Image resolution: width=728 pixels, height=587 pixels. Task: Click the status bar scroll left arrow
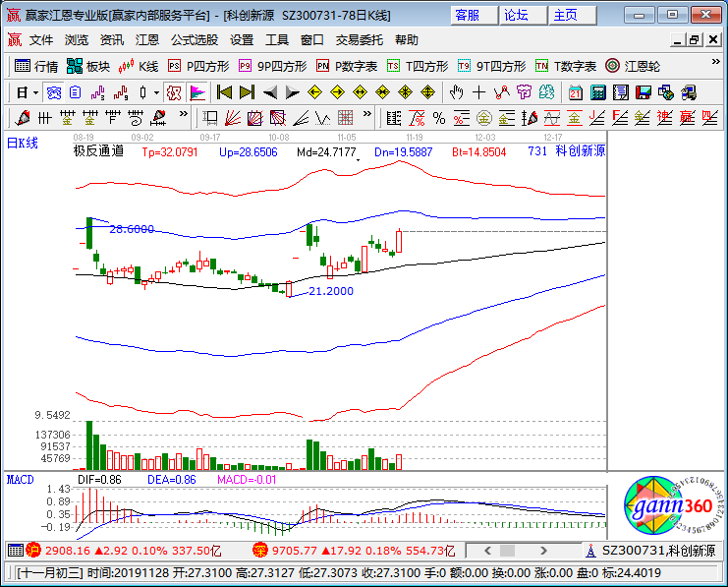pyautogui.click(x=487, y=551)
